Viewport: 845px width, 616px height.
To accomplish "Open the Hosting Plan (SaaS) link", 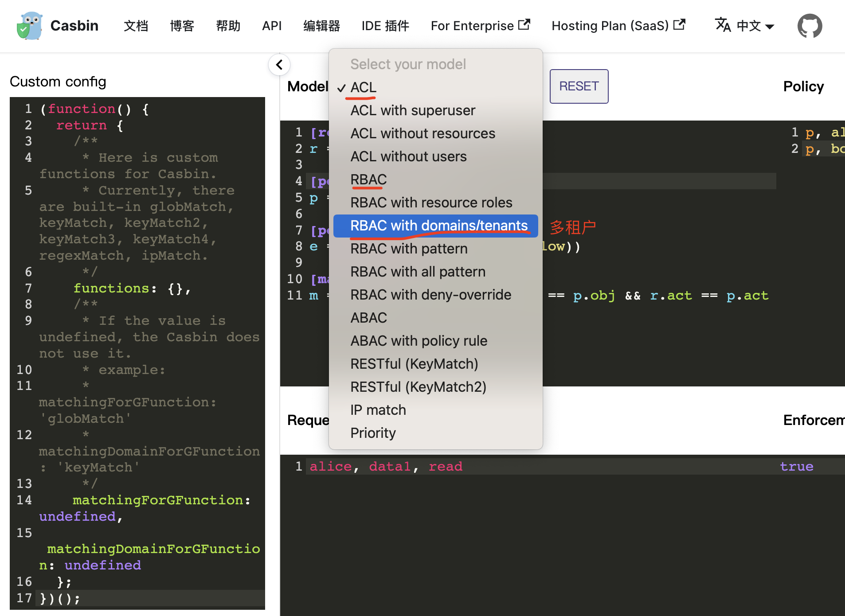I will [618, 26].
